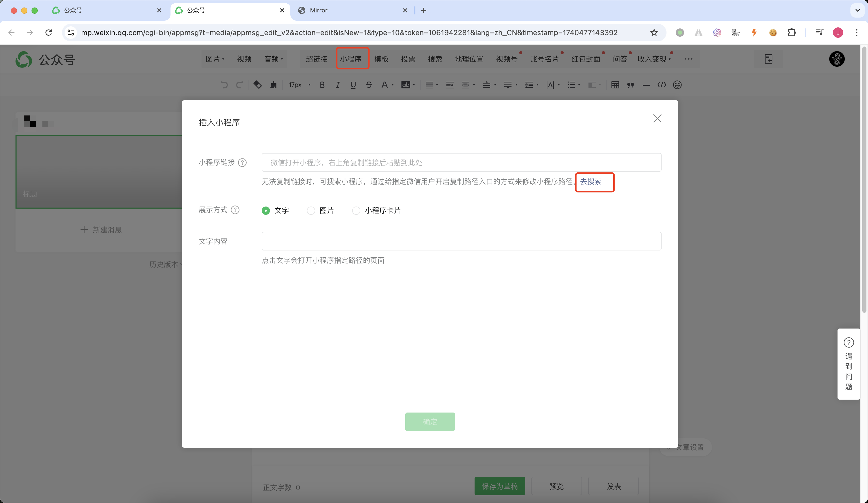Open the text alignment dropdown
The width and height of the screenshot is (868, 503).
click(431, 85)
